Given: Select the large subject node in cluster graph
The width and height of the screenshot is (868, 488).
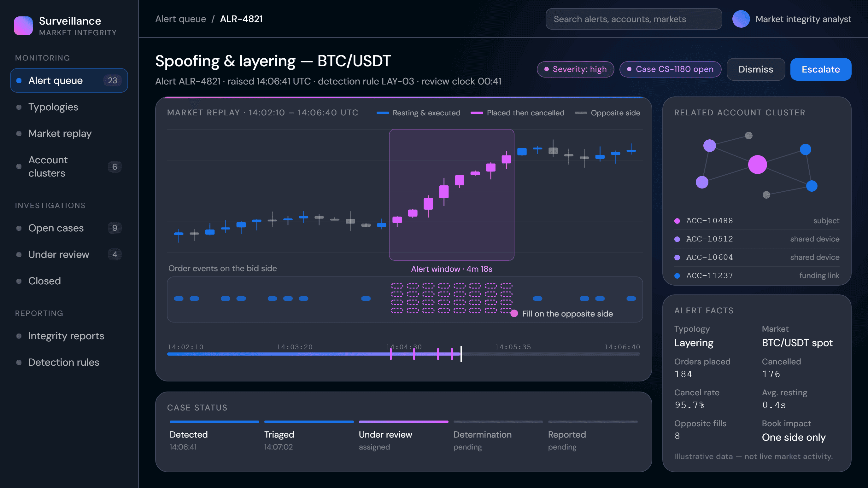Looking at the screenshot, I should pyautogui.click(x=758, y=165).
